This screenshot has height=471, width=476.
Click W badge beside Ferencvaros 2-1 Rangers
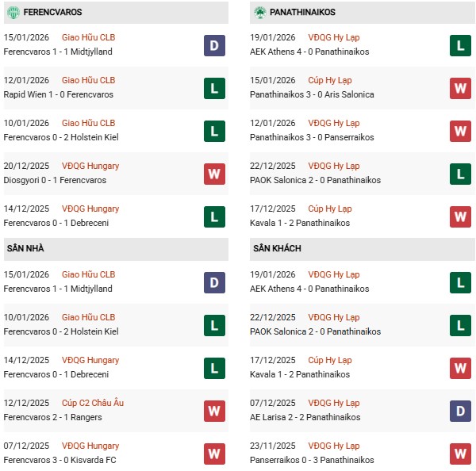click(x=214, y=411)
